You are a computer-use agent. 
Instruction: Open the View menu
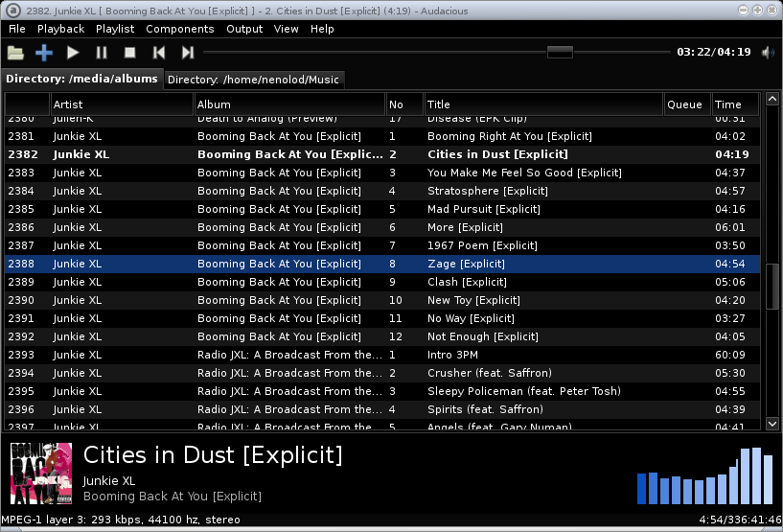(x=287, y=29)
